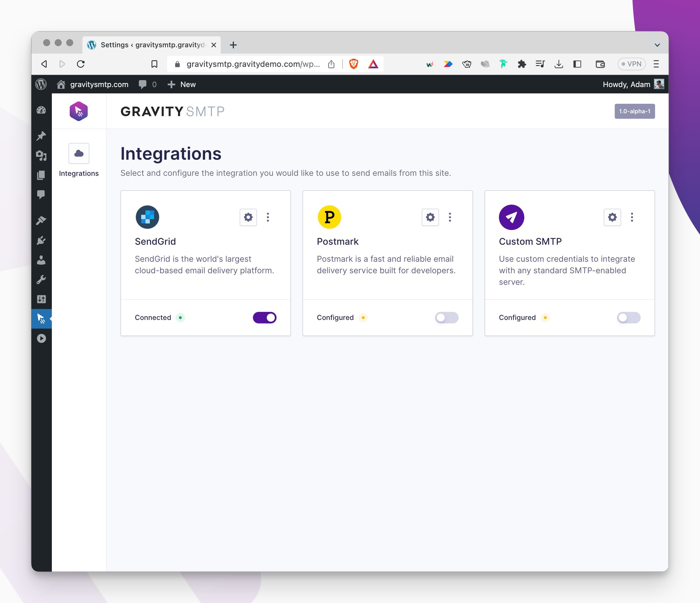Screen dimensions: 700x603
Task: Turn off the SendGrid connection toggle
Action: click(x=264, y=317)
